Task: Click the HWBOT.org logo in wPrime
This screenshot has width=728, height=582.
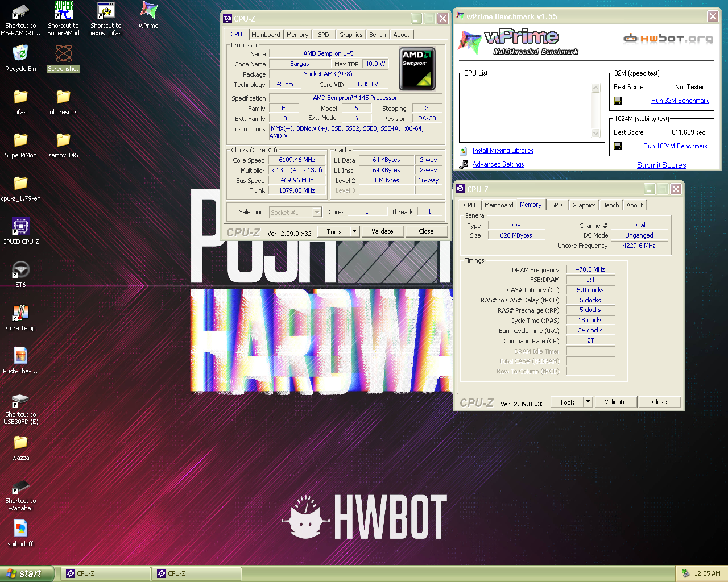Action: pos(668,39)
